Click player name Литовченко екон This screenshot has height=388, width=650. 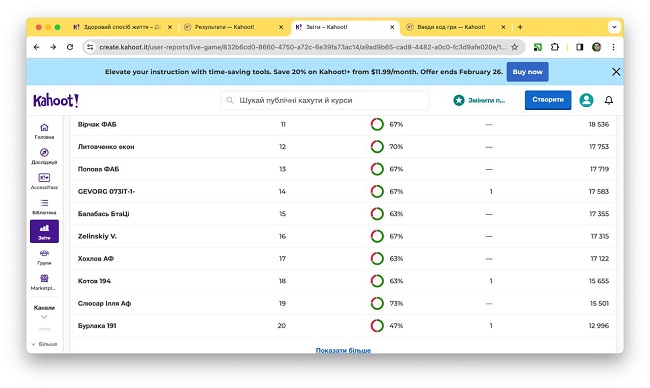point(106,147)
